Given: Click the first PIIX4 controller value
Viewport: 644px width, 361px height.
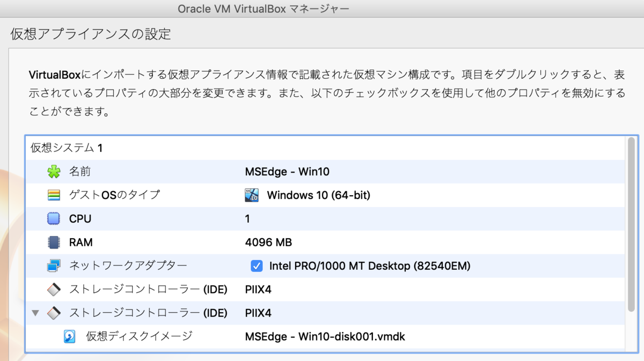Looking at the screenshot, I should [x=258, y=290].
